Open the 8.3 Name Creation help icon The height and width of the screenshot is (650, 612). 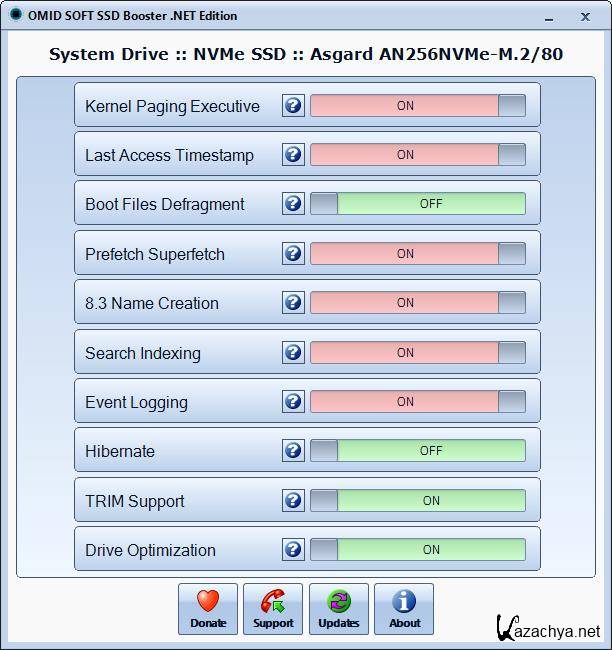click(293, 303)
